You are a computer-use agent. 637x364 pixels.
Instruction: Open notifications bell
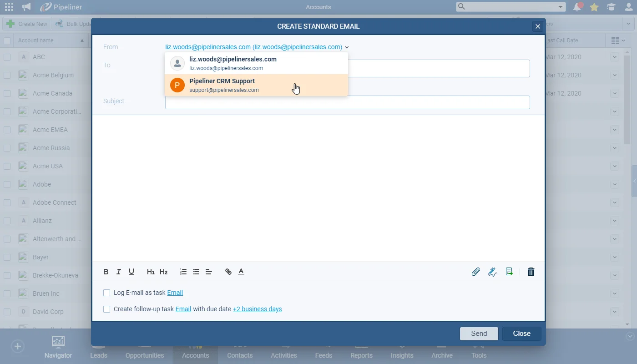[x=578, y=7]
